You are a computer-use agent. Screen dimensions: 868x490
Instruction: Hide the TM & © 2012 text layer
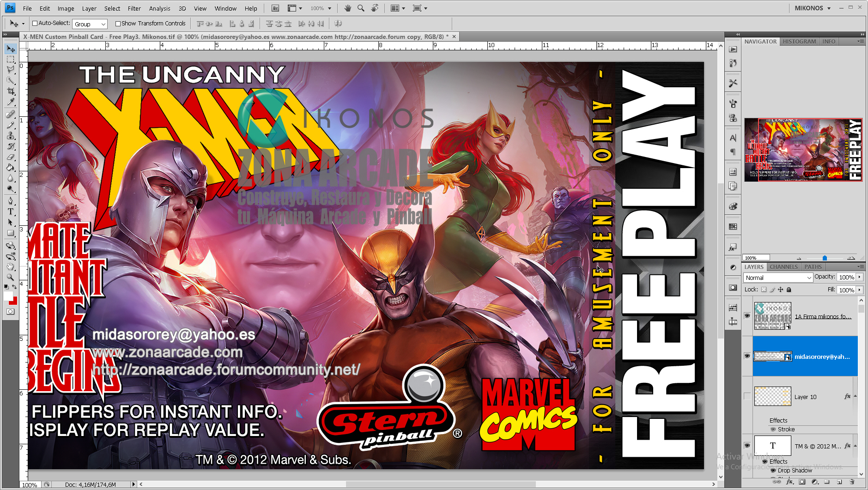click(x=747, y=446)
